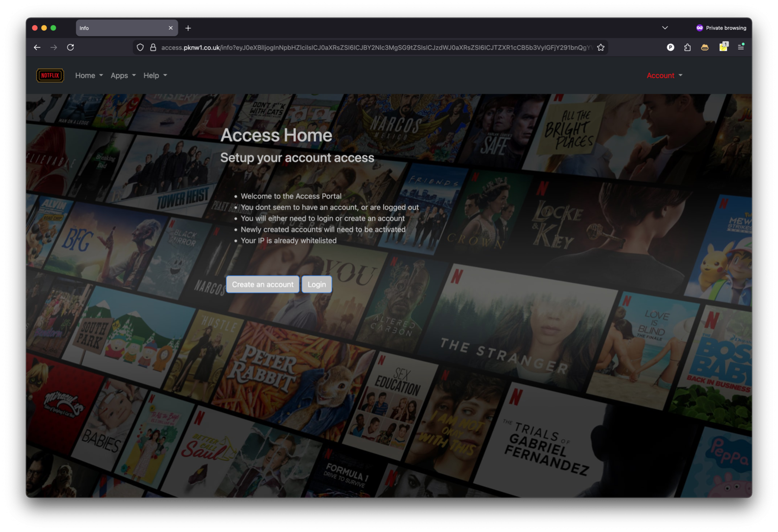778x532 pixels.
Task: Click 'You will either need to login' line
Action: click(323, 219)
